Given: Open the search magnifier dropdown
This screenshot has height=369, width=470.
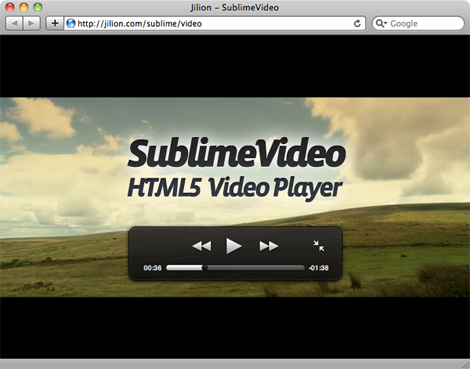Looking at the screenshot, I should (381, 23).
